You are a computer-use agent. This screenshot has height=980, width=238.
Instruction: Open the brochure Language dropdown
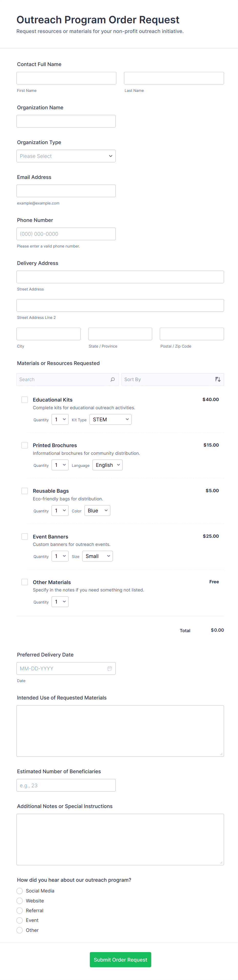(x=107, y=465)
